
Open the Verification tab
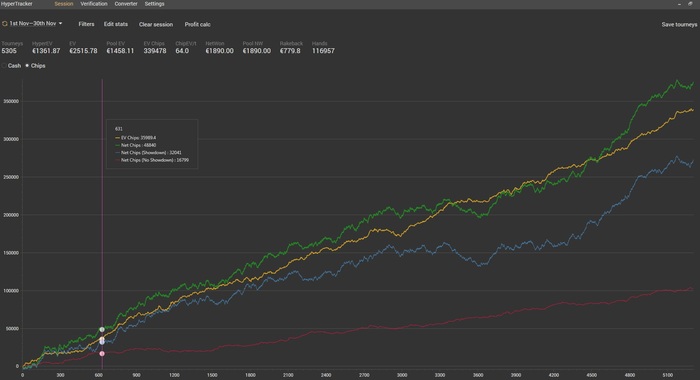(x=94, y=4)
